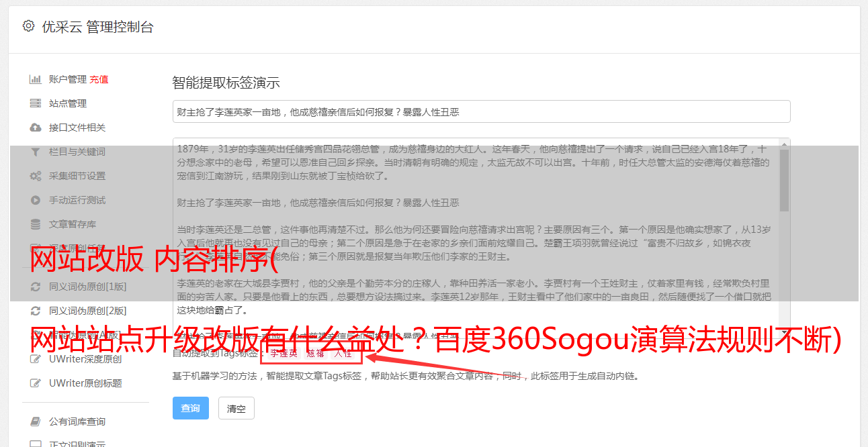This screenshot has width=868, height=447.
Task: Click the play circle icon for 手动运行测试
Action: point(36,200)
